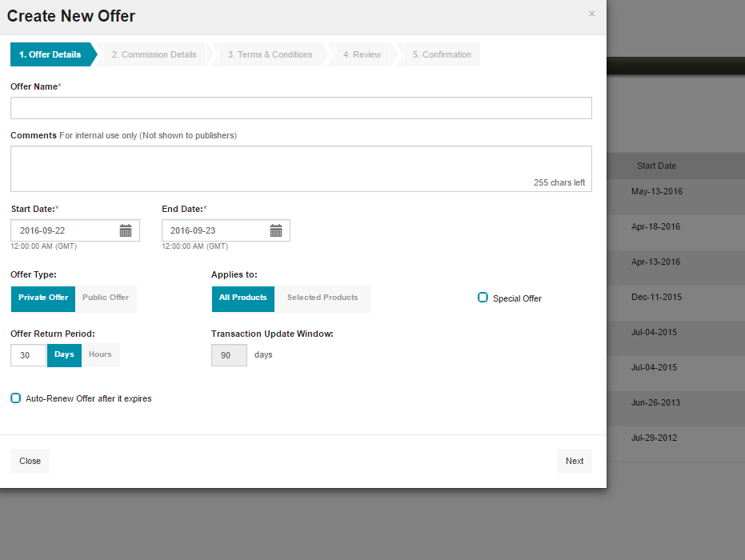The height and width of the screenshot is (560, 745).
Task: Set return period unit to Days
Action: pyautogui.click(x=64, y=354)
